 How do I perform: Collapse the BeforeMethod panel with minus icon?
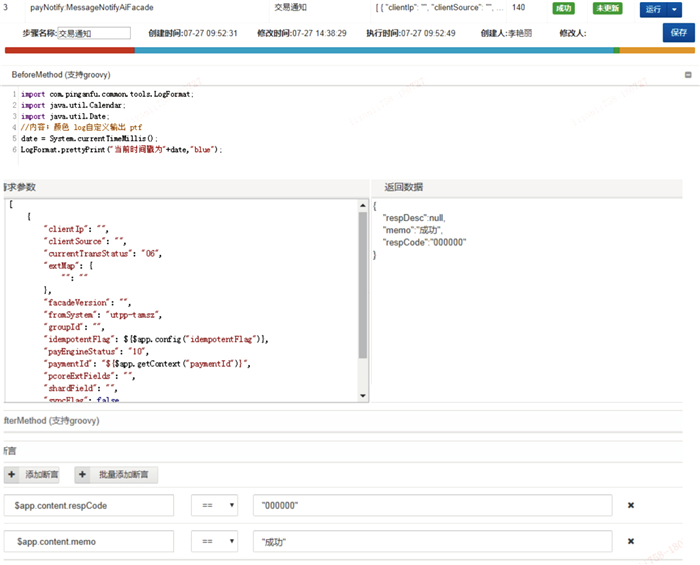pyautogui.click(x=688, y=75)
